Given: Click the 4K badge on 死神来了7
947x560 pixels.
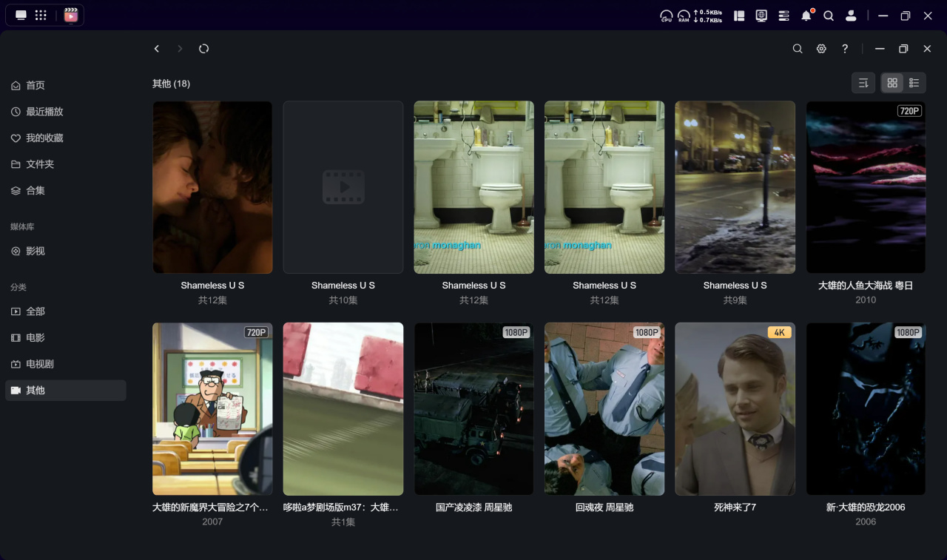Looking at the screenshot, I should click(x=779, y=333).
